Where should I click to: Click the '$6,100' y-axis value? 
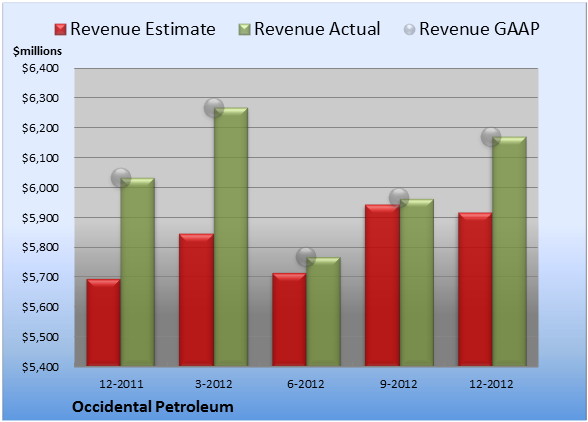pos(40,158)
